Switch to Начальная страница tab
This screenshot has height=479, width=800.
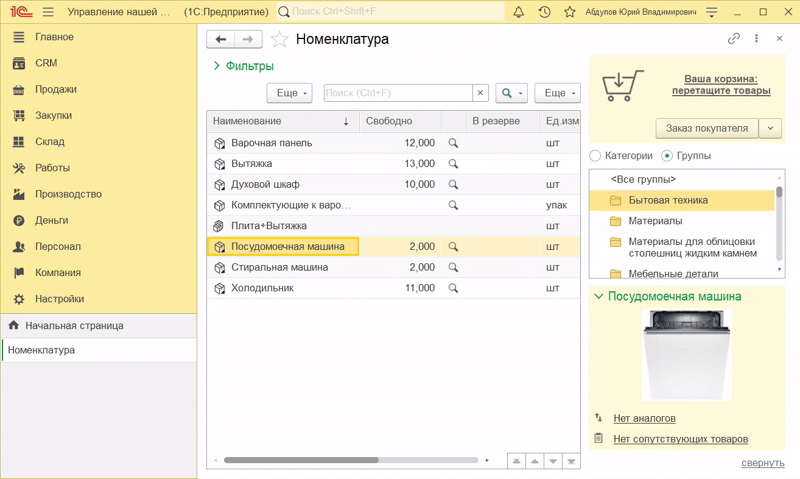pos(74,326)
